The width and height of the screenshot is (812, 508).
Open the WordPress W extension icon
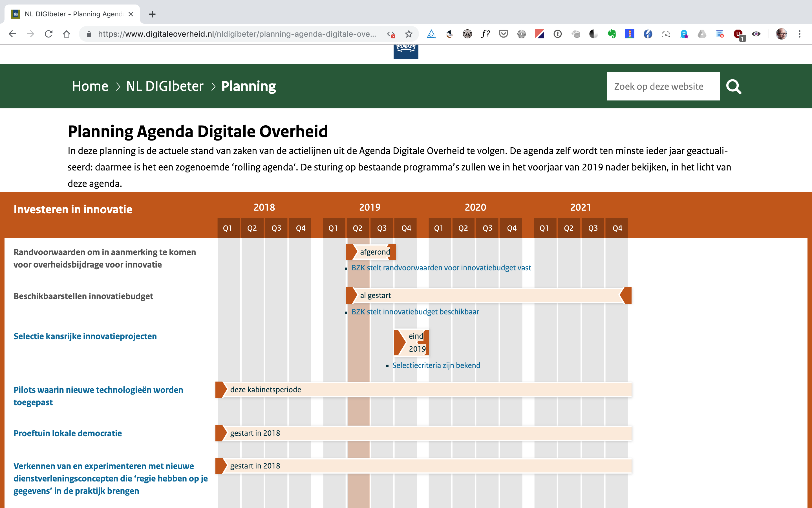pyautogui.click(x=467, y=34)
